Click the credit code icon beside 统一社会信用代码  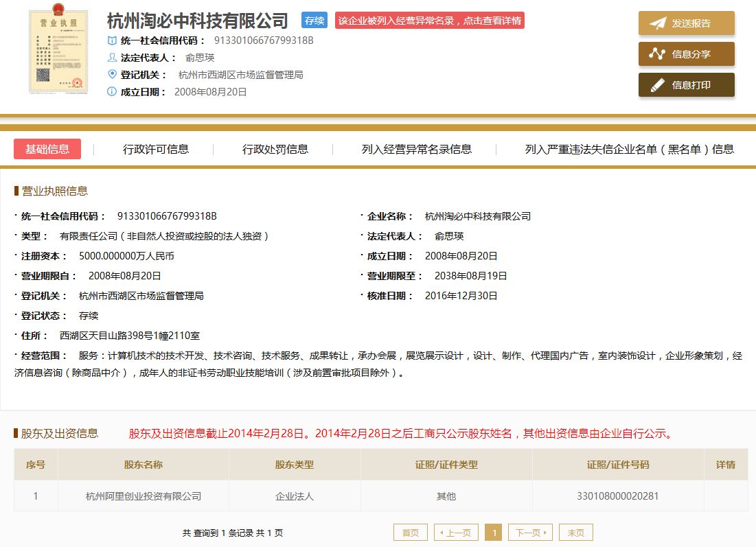(112, 40)
